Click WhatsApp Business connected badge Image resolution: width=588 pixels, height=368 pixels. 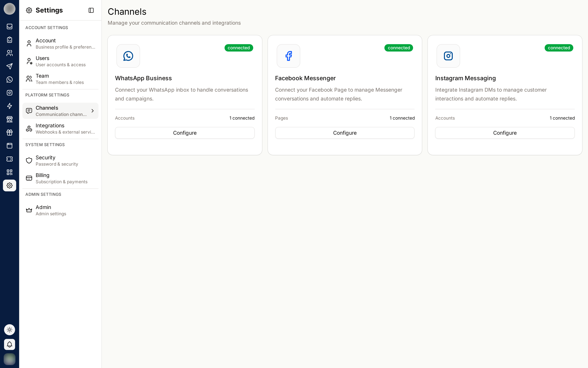point(239,48)
